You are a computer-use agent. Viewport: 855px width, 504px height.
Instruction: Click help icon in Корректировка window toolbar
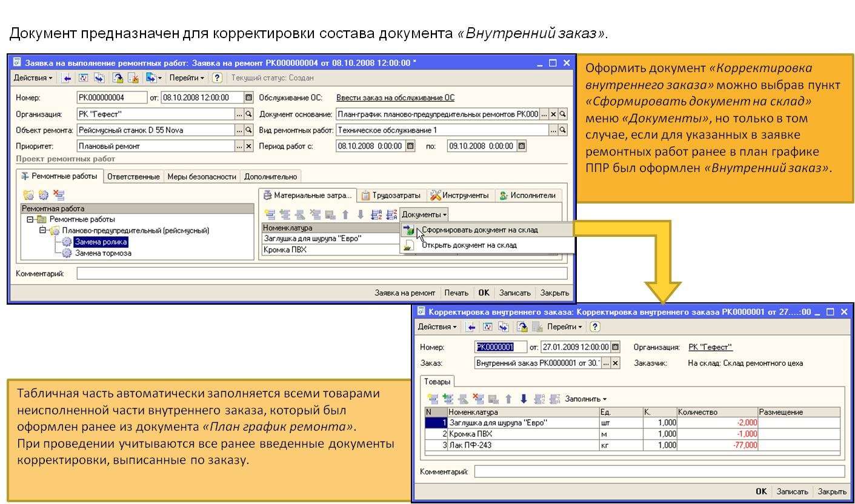(595, 327)
